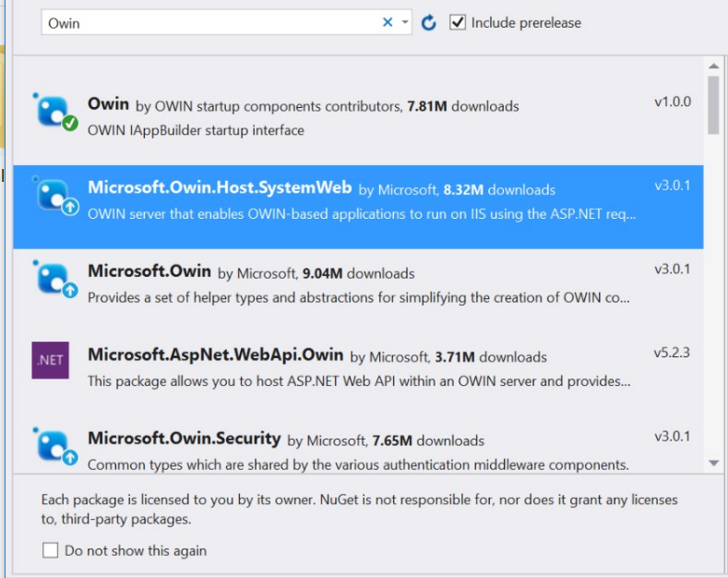The image size is (728, 578).
Task: Click the Microsoft.Owin package description text
Action: pos(359,297)
